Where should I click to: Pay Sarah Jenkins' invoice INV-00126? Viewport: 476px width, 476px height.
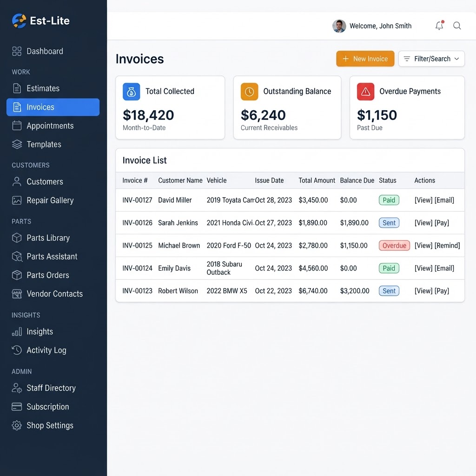point(442,223)
